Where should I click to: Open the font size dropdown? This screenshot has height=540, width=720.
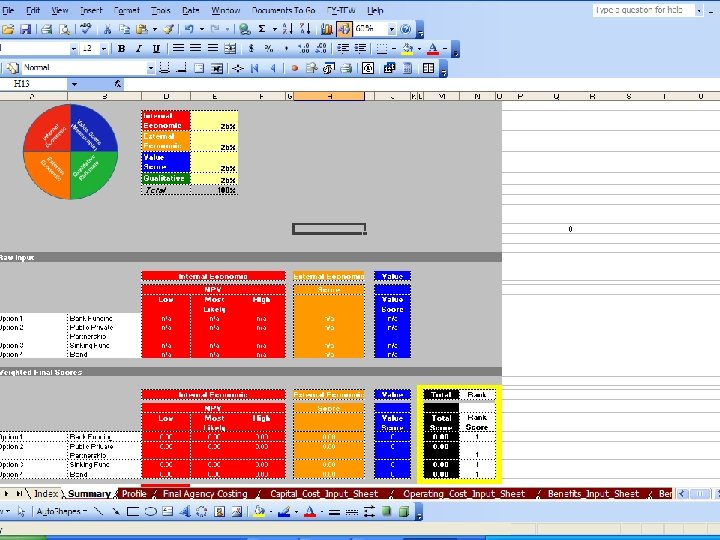(x=104, y=49)
